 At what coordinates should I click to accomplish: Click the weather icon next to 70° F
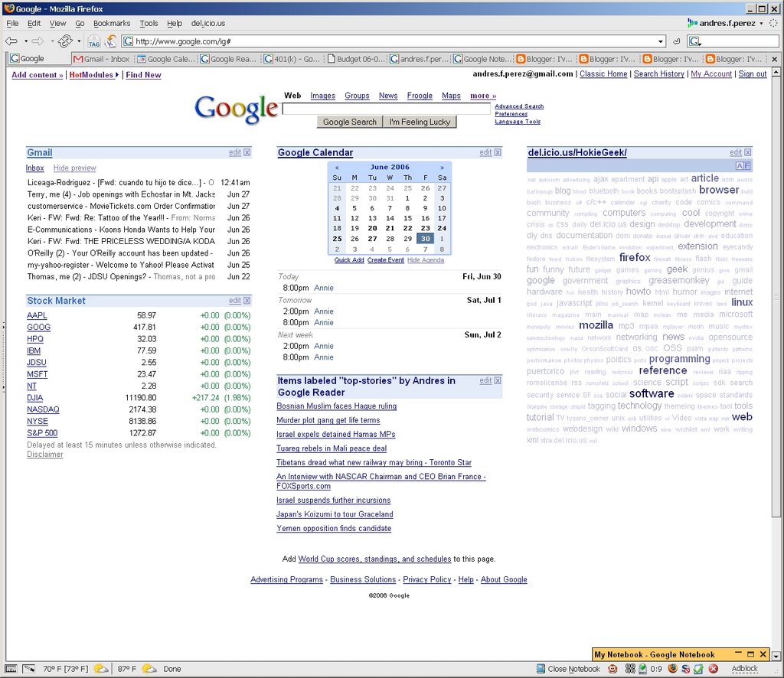click(x=101, y=669)
